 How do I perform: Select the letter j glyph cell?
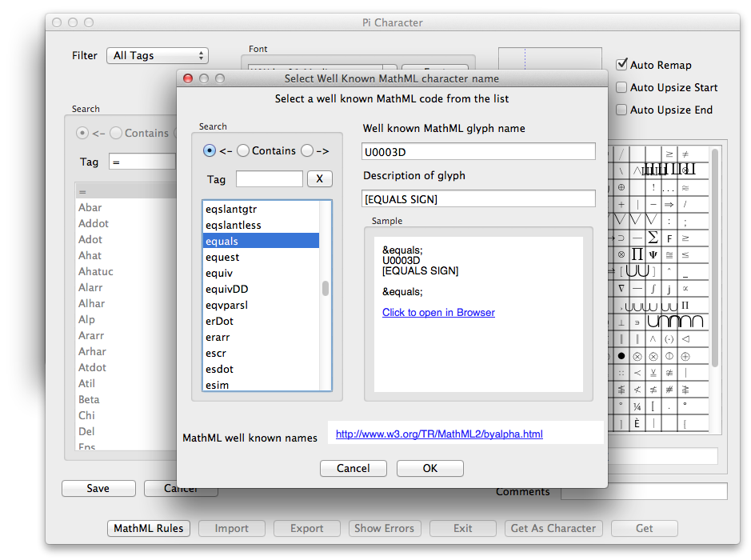pyautogui.click(x=669, y=288)
